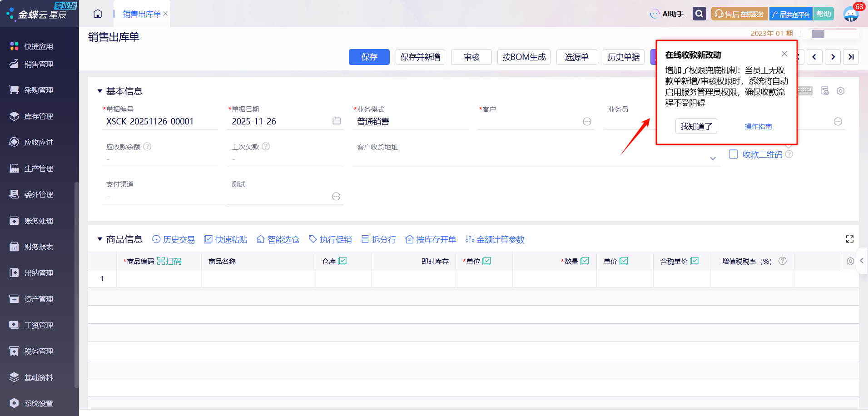868x416 pixels.
Task: Click the 扫码 scan code icon
Action: point(169,261)
